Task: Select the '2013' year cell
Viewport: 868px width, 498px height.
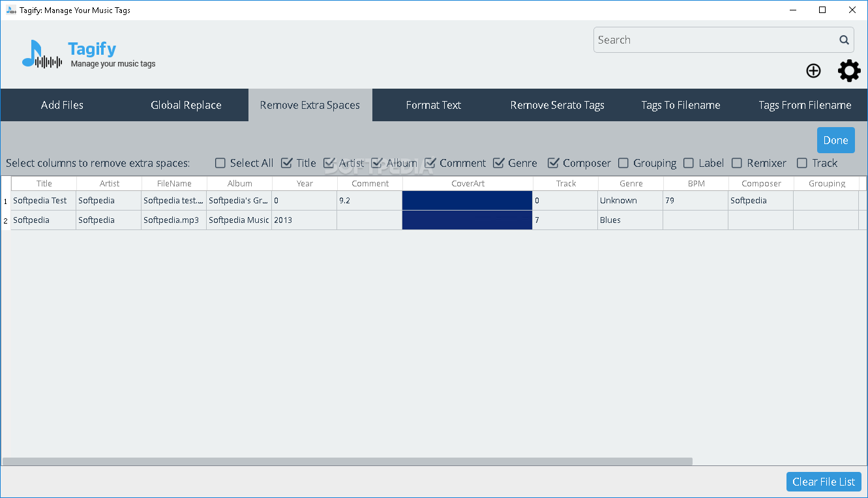Action: point(305,220)
